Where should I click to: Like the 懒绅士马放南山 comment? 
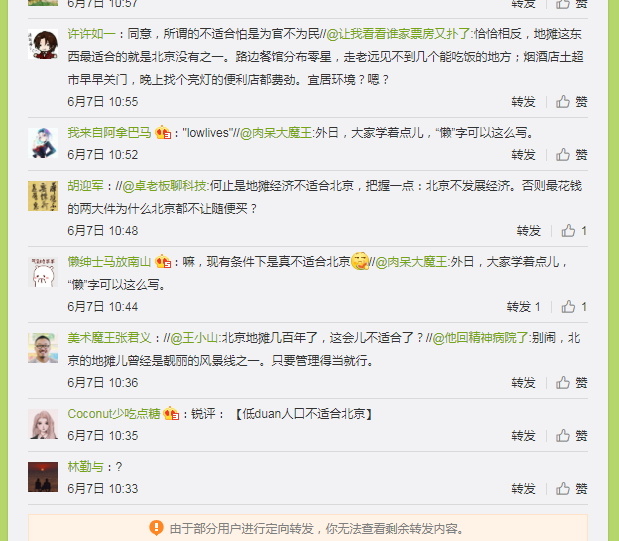coord(574,307)
